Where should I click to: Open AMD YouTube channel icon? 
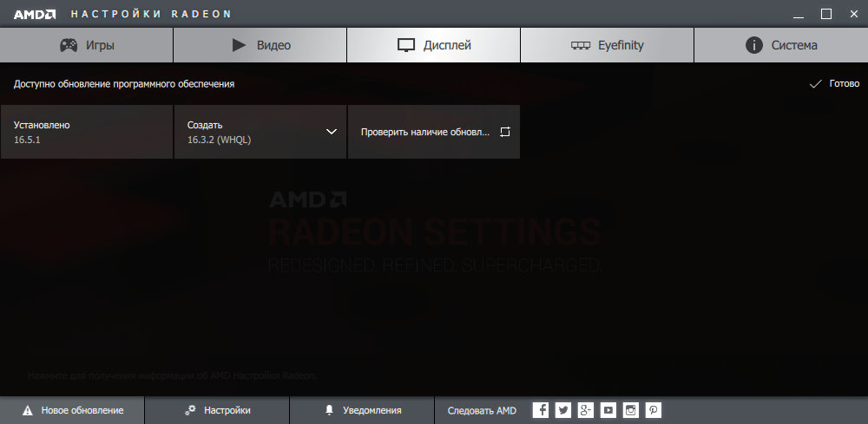point(608,409)
